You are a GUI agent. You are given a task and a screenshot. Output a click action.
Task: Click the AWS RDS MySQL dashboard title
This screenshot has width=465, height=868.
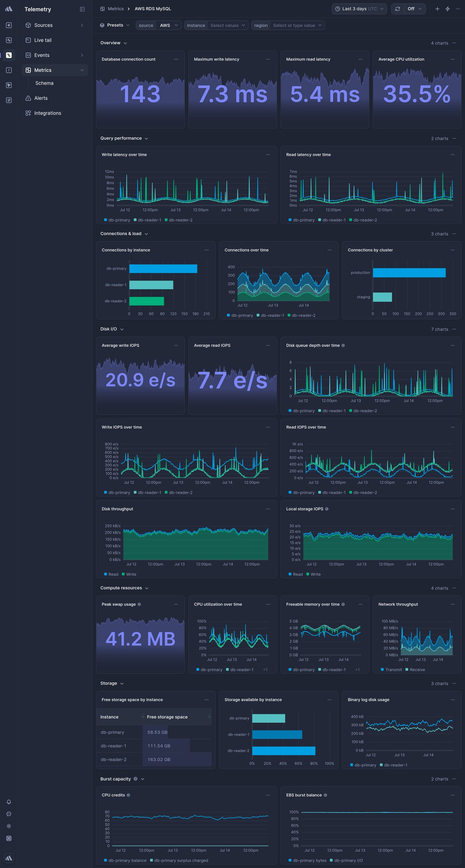(x=153, y=9)
